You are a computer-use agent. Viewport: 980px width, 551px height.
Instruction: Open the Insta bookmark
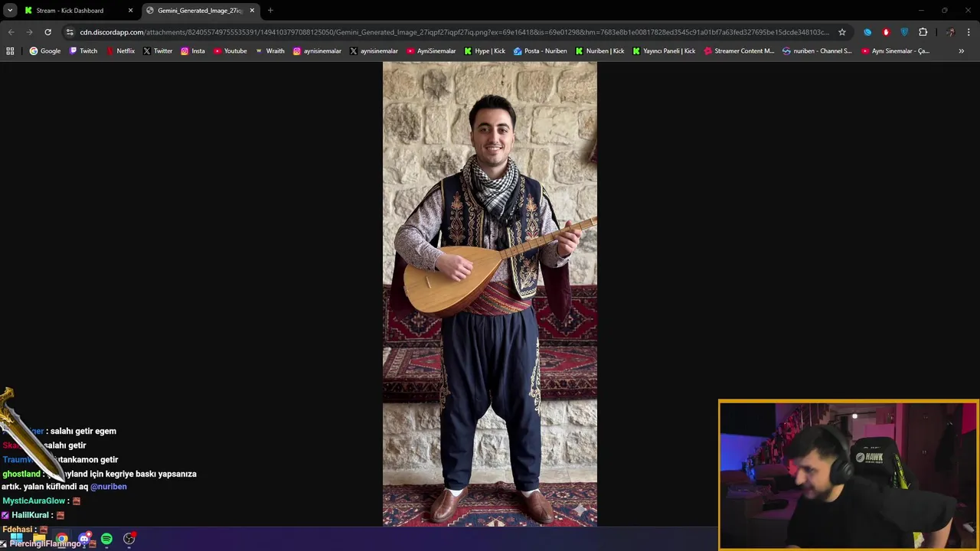(x=193, y=51)
